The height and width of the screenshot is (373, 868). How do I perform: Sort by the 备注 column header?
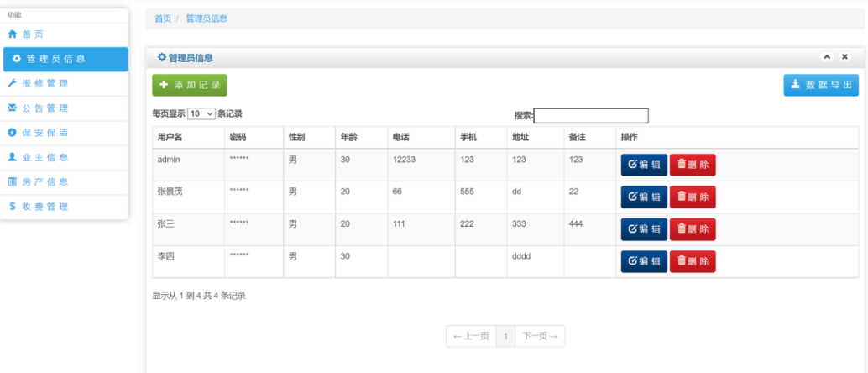coord(590,138)
